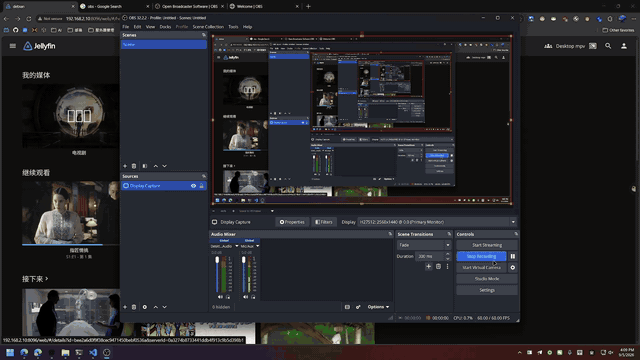Open transition properties three-dot menu
Screen dimensions: 640x360
(447, 267)
